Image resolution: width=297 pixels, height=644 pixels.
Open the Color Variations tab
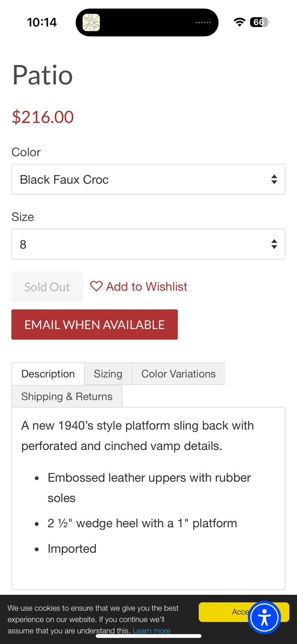pyautogui.click(x=178, y=374)
